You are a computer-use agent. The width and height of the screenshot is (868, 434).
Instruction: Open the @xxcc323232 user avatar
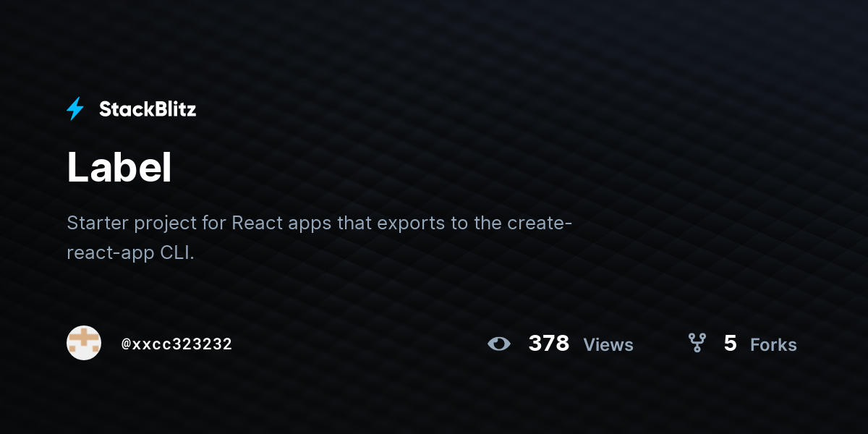(x=84, y=343)
